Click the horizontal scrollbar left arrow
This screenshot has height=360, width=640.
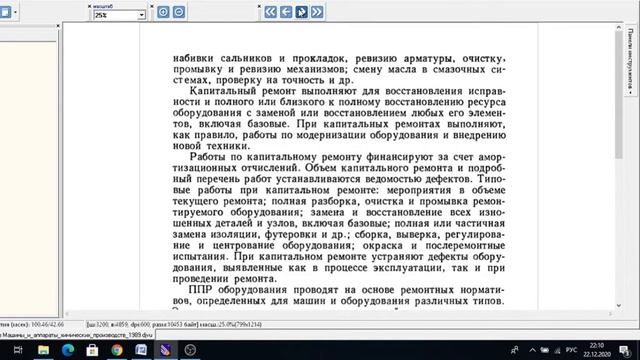67,313
